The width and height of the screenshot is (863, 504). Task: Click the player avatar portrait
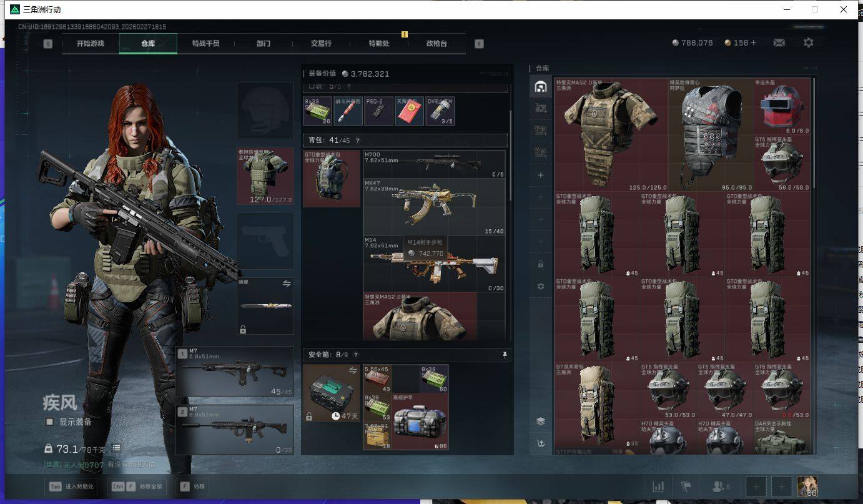(x=807, y=487)
